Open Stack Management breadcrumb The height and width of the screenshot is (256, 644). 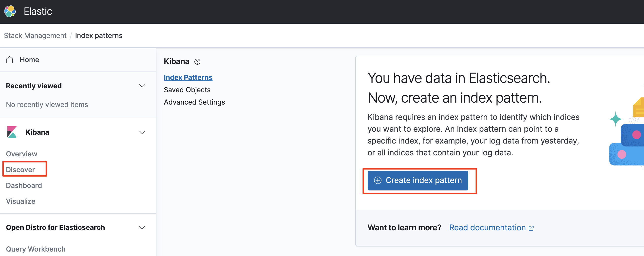pyautogui.click(x=35, y=36)
